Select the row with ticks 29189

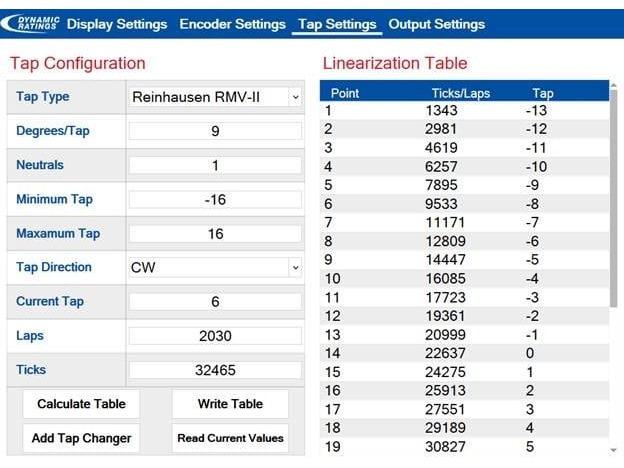[x=464, y=428]
